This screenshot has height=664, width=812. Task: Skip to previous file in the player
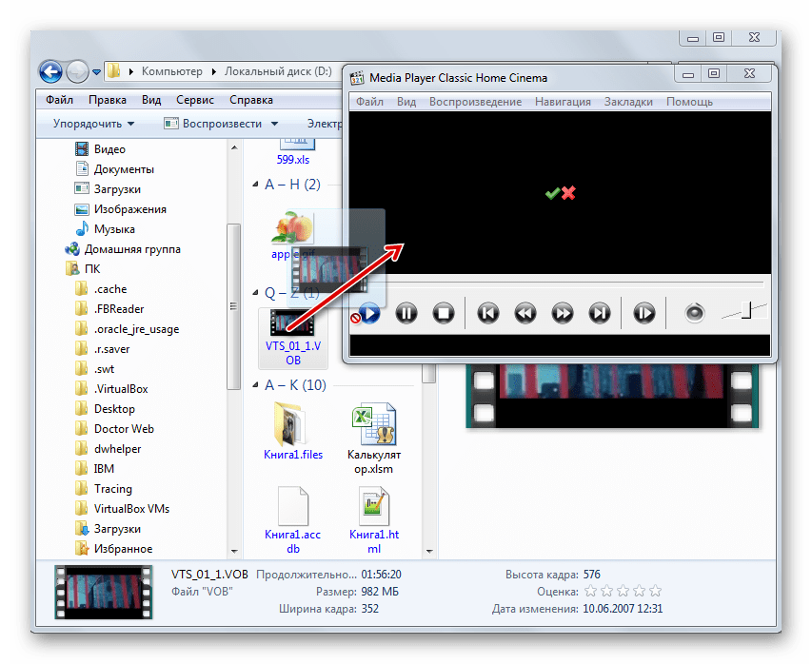[x=487, y=312]
